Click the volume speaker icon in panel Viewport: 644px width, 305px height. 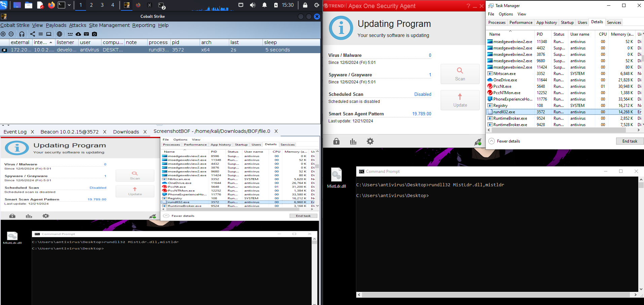[253, 5]
